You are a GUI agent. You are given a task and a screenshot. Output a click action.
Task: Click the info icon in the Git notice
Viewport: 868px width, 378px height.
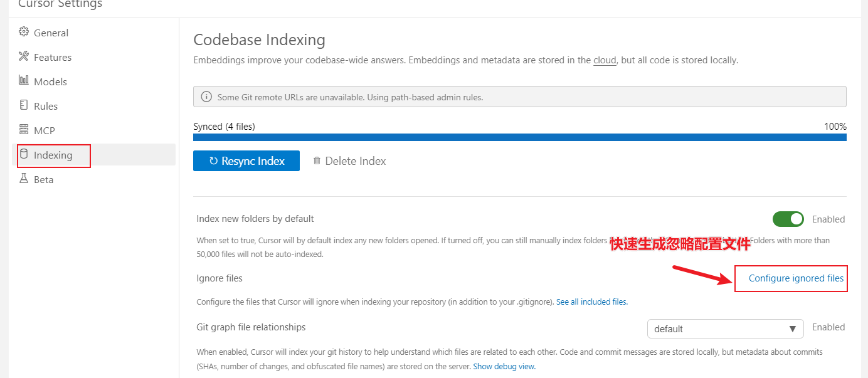(206, 97)
